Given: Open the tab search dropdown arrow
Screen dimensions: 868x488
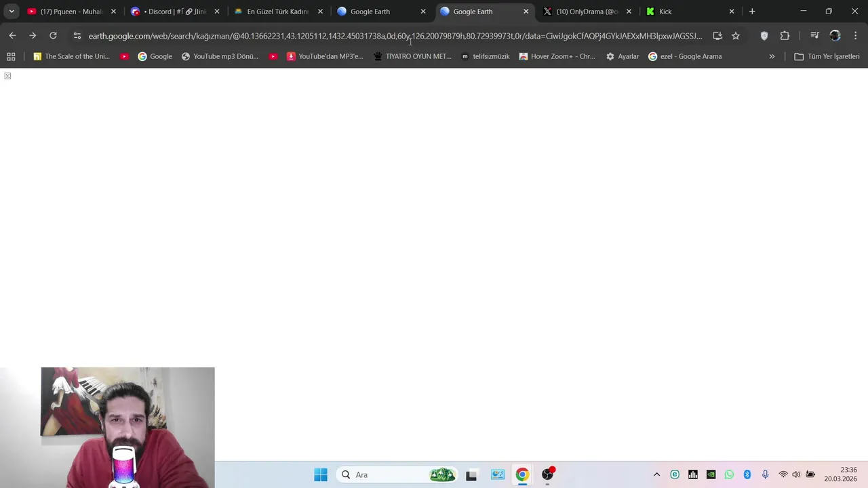Looking at the screenshot, I should 12,12.
